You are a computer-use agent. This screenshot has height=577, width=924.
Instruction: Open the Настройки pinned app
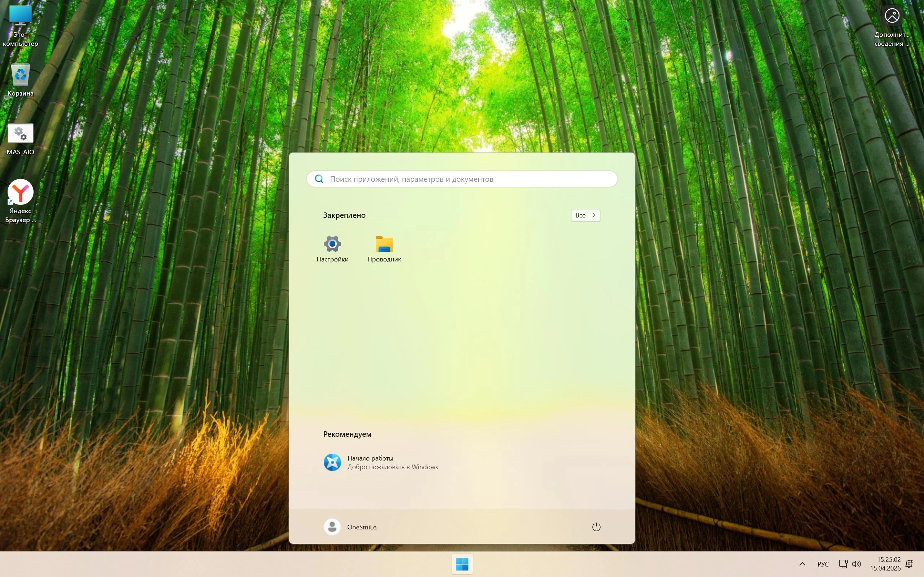click(x=332, y=248)
